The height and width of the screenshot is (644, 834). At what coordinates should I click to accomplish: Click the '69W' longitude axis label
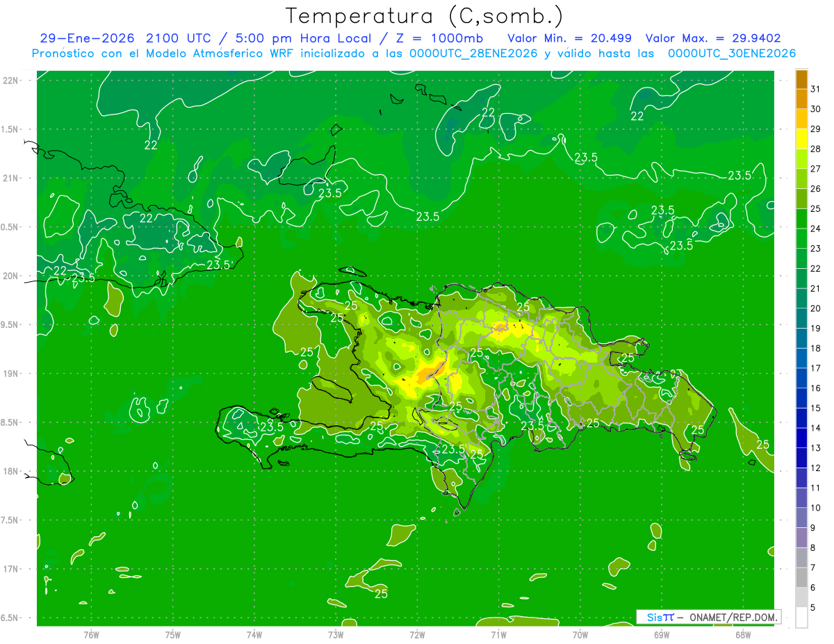[x=662, y=634]
